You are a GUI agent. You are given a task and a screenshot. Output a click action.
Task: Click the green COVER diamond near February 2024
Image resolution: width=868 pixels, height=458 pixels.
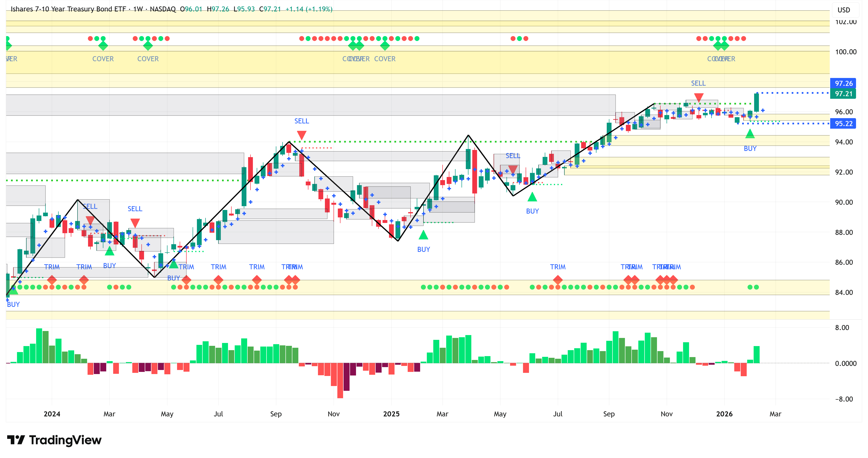[x=103, y=46]
